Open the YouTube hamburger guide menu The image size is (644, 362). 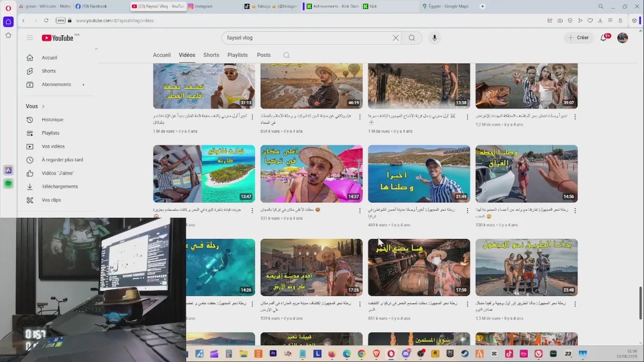pyautogui.click(x=30, y=38)
